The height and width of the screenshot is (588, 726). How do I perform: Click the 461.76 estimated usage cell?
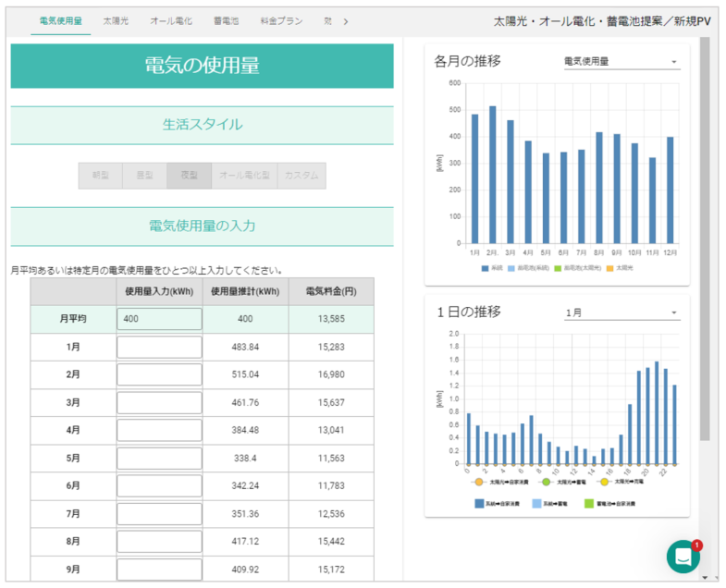coord(245,402)
